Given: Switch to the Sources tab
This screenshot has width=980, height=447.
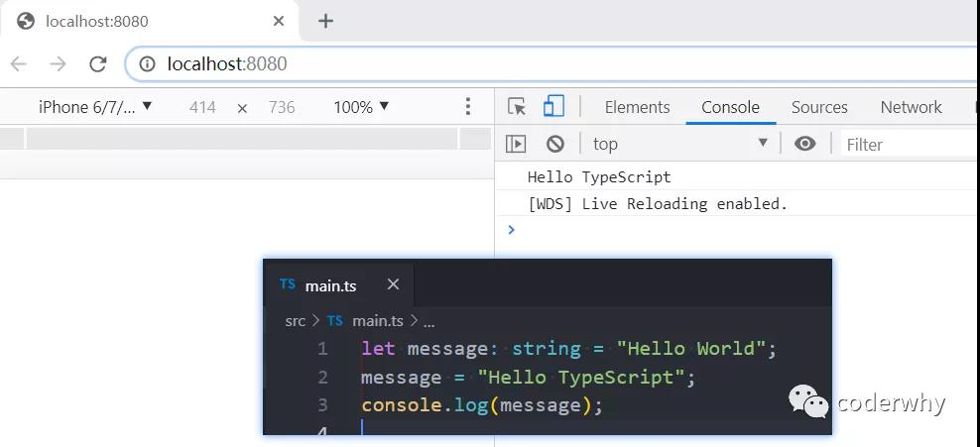Looking at the screenshot, I should [x=819, y=107].
